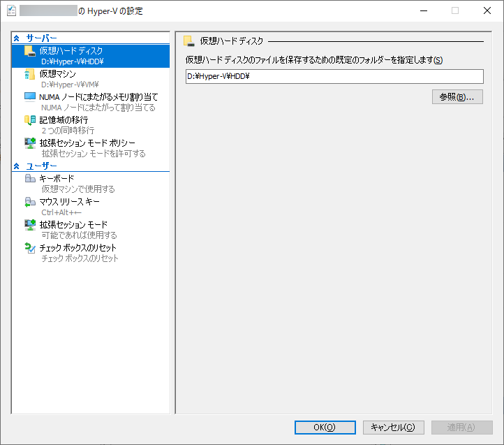Click the キーボード icon
This screenshot has height=445, width=504.
pos(30,178)
